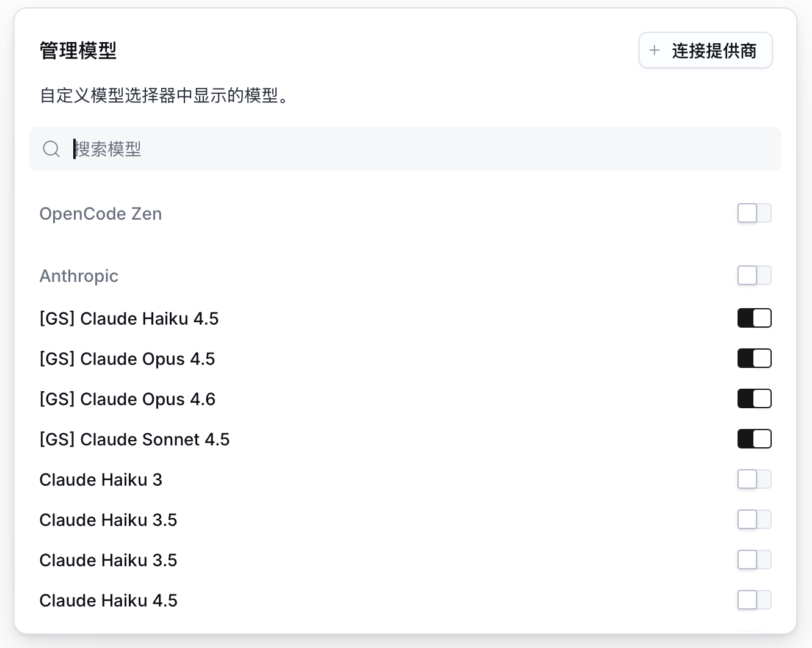This screenshot has height=648, width=812.
Task: Turn off the [GS] Claude Opus 4.5 toggle
Action: point(754,359)
